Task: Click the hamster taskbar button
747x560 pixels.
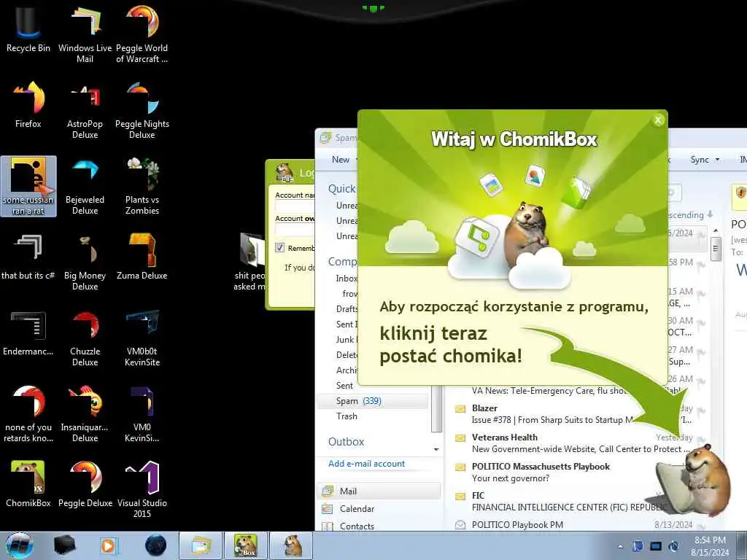Action: [292, 545]
